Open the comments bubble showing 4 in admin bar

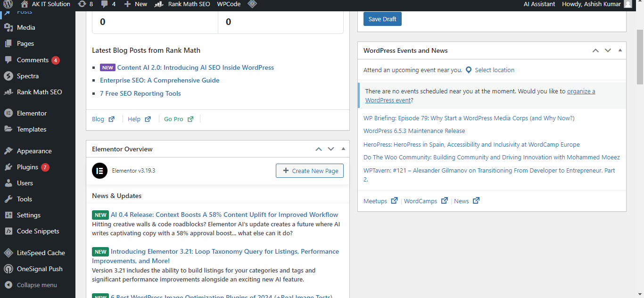pos(108,4)
